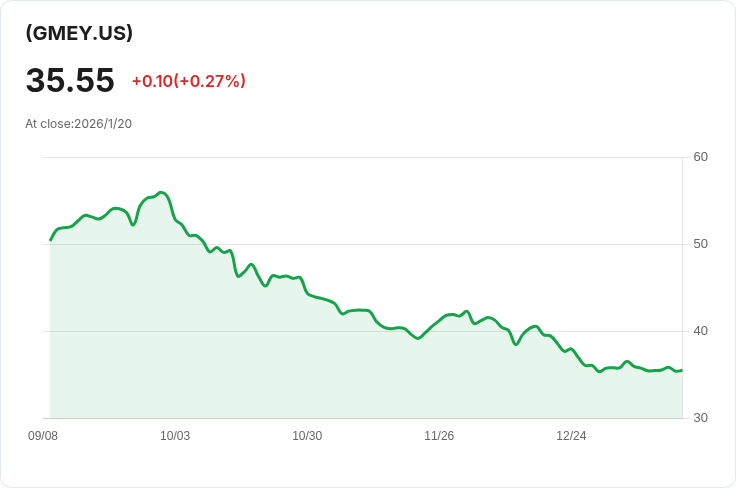736x488 pixels.
Task: Click the red +0.10(+0.27%) price change
Action: [188, 81]
